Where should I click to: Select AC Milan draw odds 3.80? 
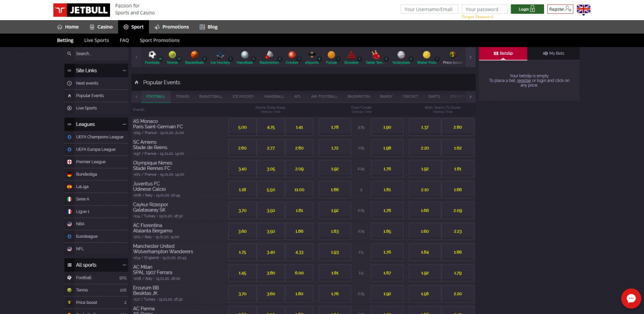point(270,273)
